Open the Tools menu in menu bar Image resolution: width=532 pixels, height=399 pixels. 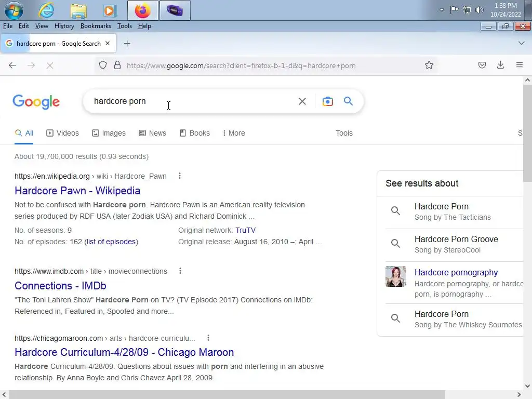coord(125,26)
